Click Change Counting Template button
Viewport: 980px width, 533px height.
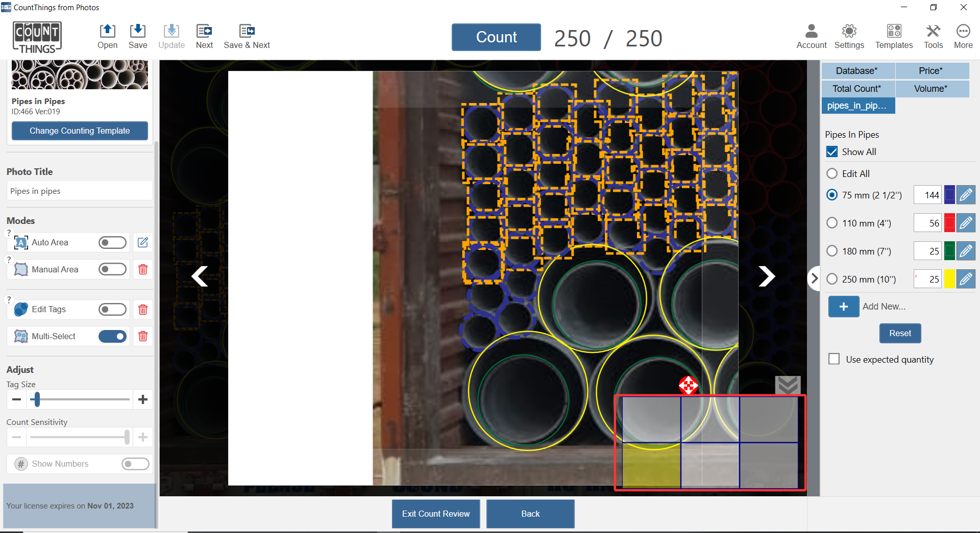point(80,131)
